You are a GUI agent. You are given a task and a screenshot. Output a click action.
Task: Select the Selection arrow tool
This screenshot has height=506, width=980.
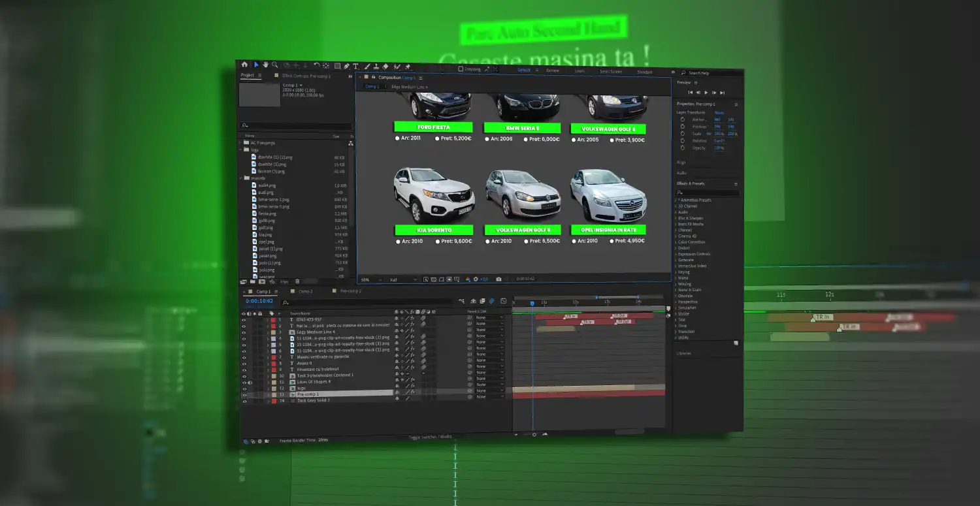coord(256,65)
